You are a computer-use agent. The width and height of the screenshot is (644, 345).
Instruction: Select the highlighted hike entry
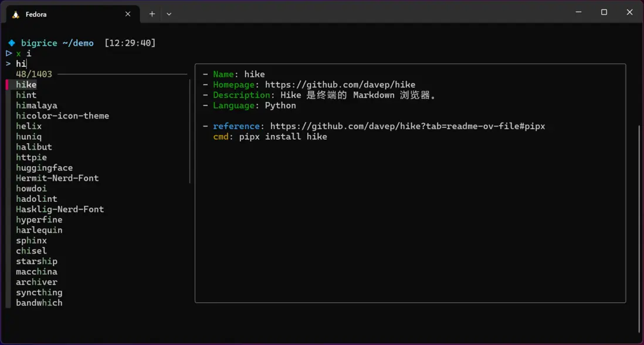pos(26,85)
